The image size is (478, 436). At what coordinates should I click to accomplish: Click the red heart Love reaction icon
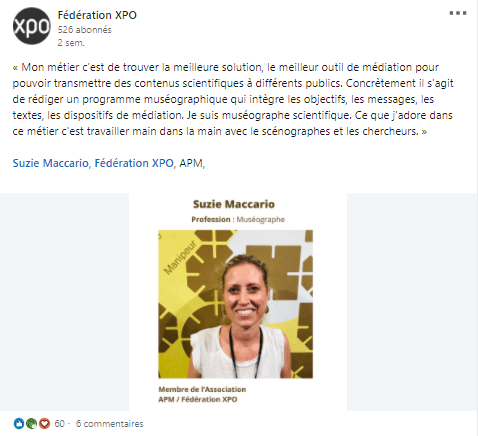[x=44, y=423]
